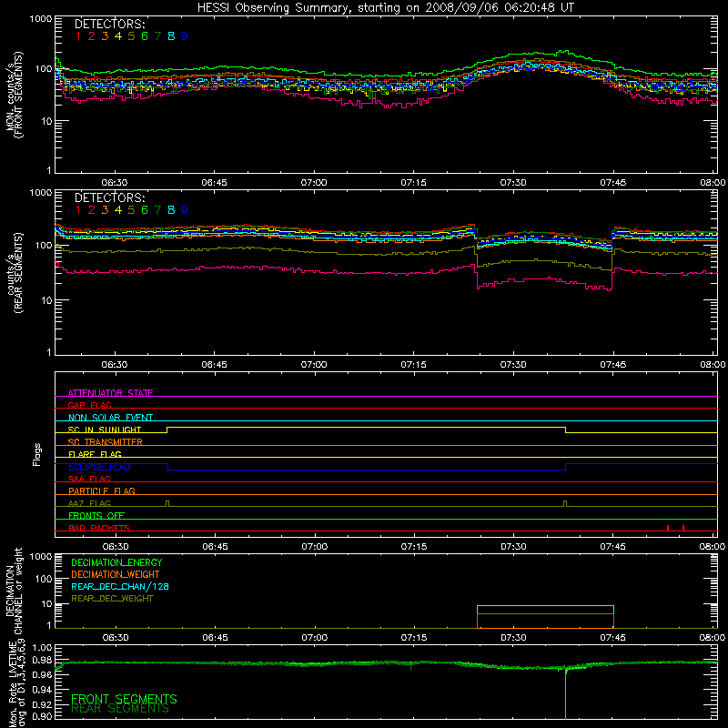Image resolution: width=728 pixels, height=728 pixels.
Task: Click the ATTENUATOR STATE flag label
Action: pos(110,393)
